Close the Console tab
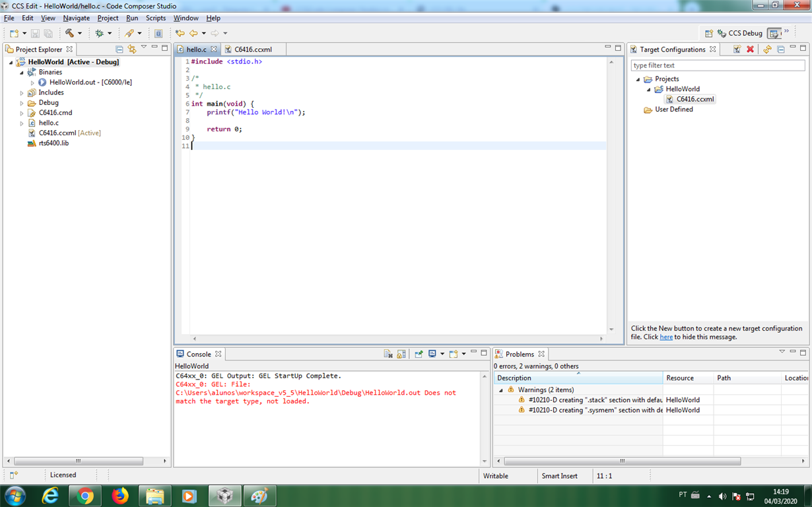812x507 pixels. pyautogui.click(x=219, y=355)
